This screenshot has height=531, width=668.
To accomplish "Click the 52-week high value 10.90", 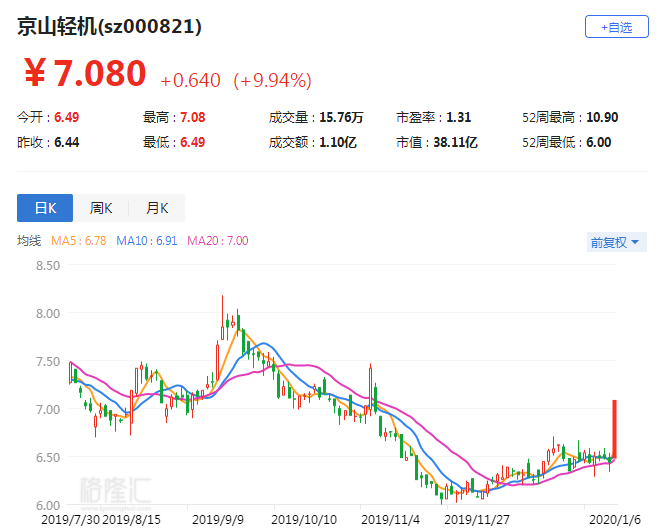I will 602,117.
